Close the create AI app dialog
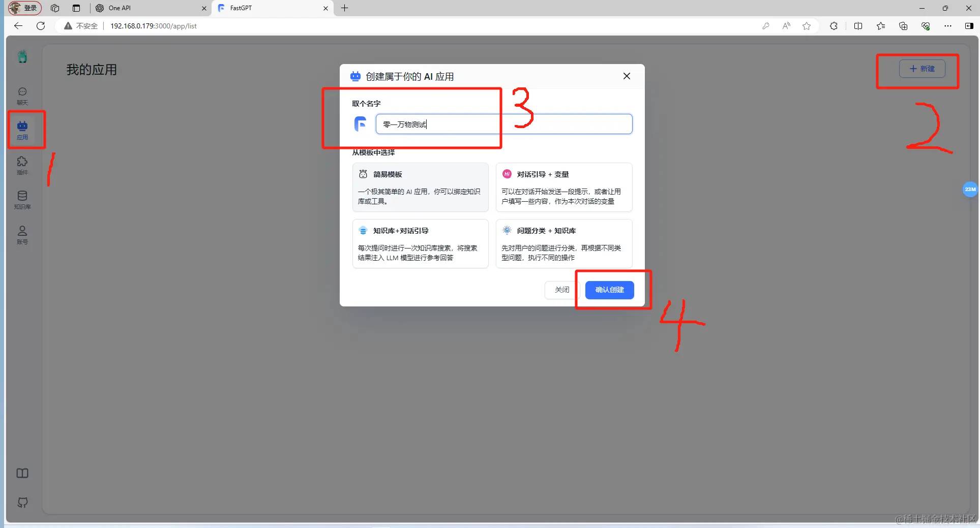Viewport: 980px width, 528px height. point(627,76)
